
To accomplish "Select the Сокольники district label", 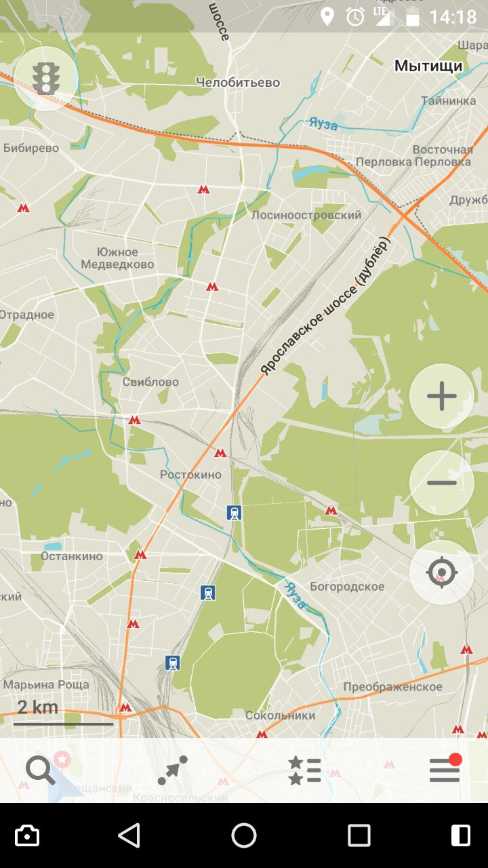I will [280, 715].
